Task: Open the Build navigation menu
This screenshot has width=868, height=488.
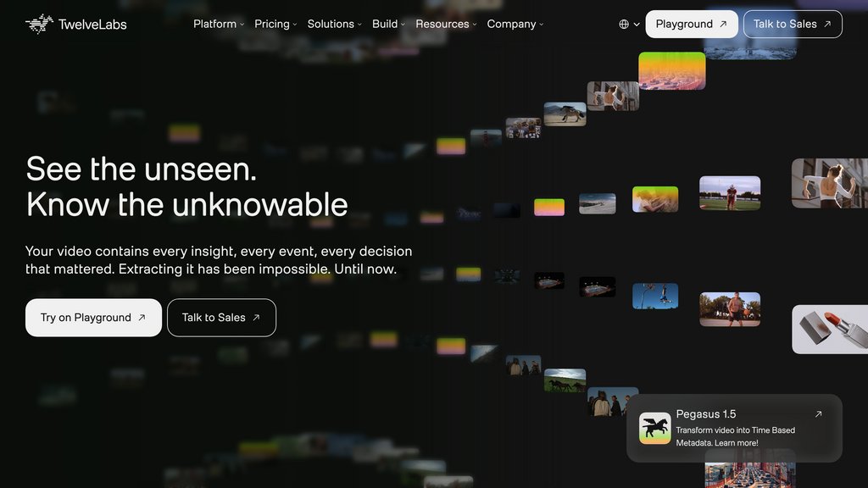Action: (388, 24)
